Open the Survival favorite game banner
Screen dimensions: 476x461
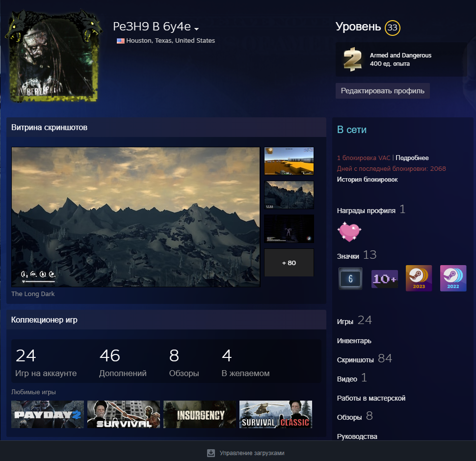pyautogui.click(x=124, y=414)
